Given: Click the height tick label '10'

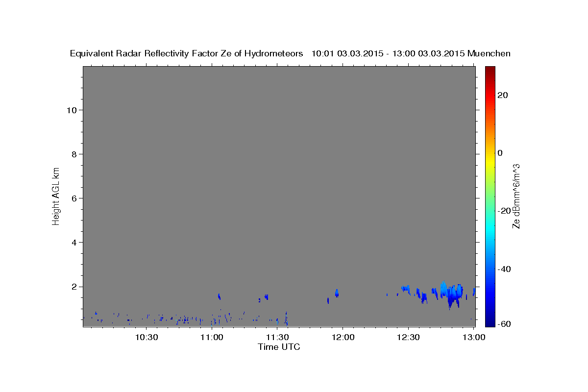Looking at the screenshot, I should pyautogui.click(x=72, y=110).
